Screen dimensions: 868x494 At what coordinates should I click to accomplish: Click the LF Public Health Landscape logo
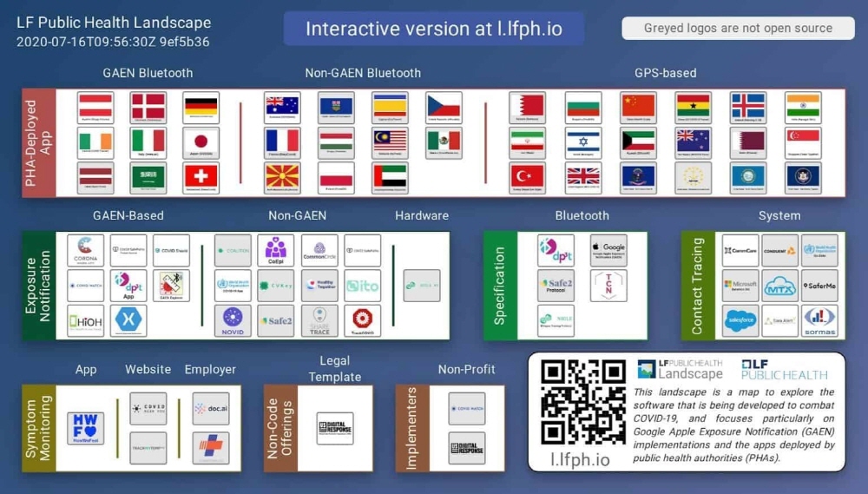click(x=681, y=369)
